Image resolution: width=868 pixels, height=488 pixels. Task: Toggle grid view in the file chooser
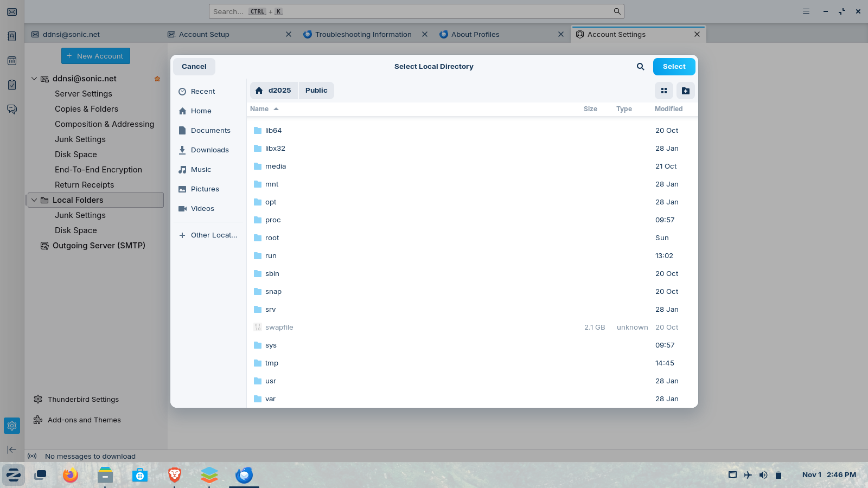pos(663,91)
